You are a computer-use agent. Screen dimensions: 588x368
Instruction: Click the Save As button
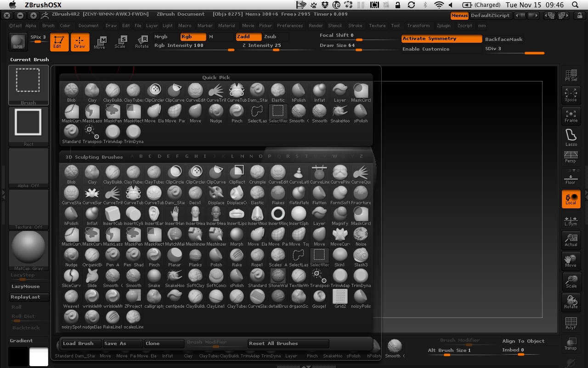[x=123, y=343]
